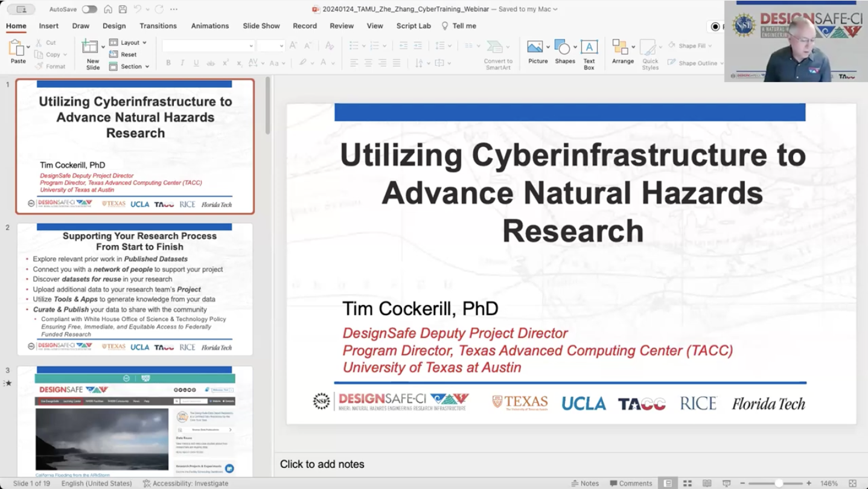
Task: Expand the Arrange dropdown arrow
Action: (633, 46)
